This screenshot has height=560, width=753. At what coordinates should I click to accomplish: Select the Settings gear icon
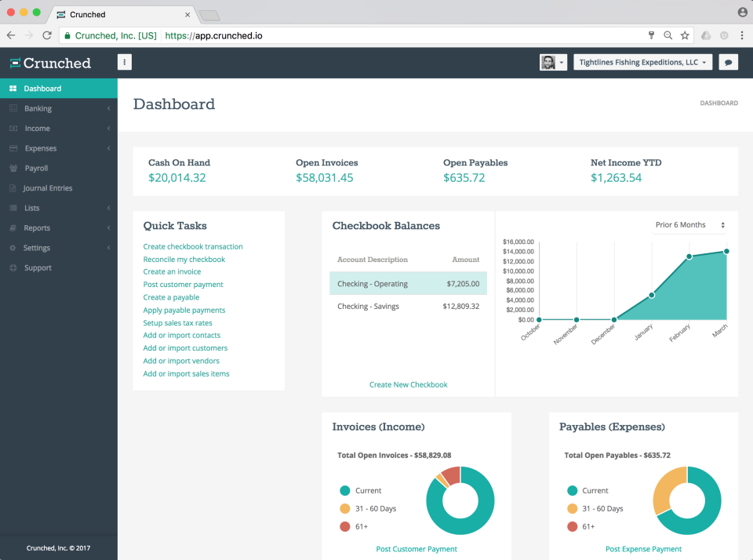[14, 247]
